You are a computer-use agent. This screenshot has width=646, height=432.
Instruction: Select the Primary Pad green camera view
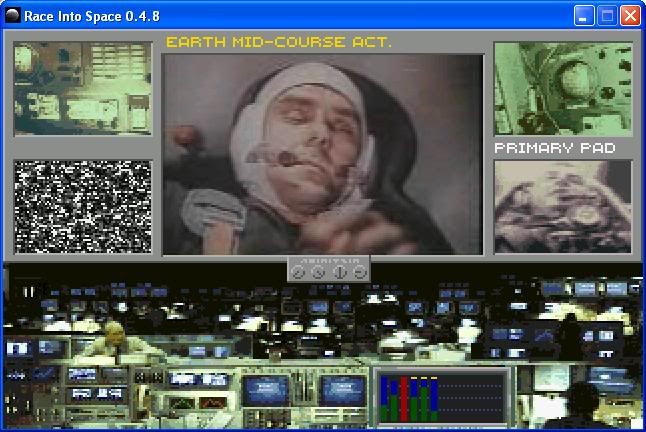point(563,89)
